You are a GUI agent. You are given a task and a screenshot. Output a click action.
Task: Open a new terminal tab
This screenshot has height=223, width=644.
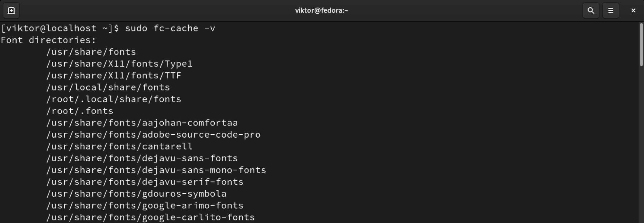[11, 11]
